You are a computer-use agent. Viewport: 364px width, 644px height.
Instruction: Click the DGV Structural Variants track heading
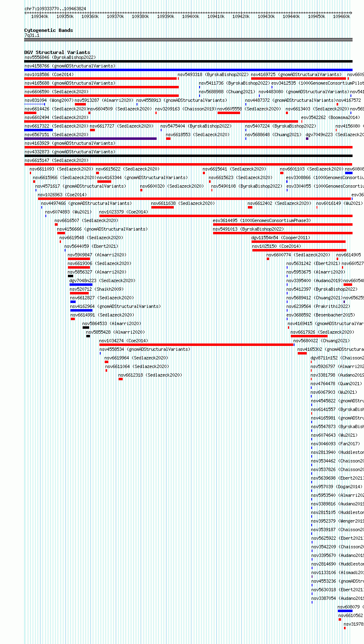pos(57,52)
